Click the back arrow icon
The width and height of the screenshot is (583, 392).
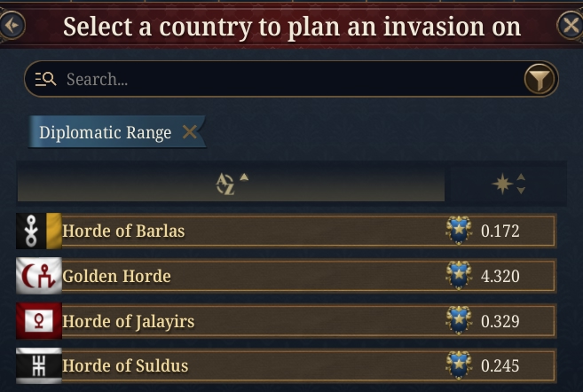coord(12,25)
